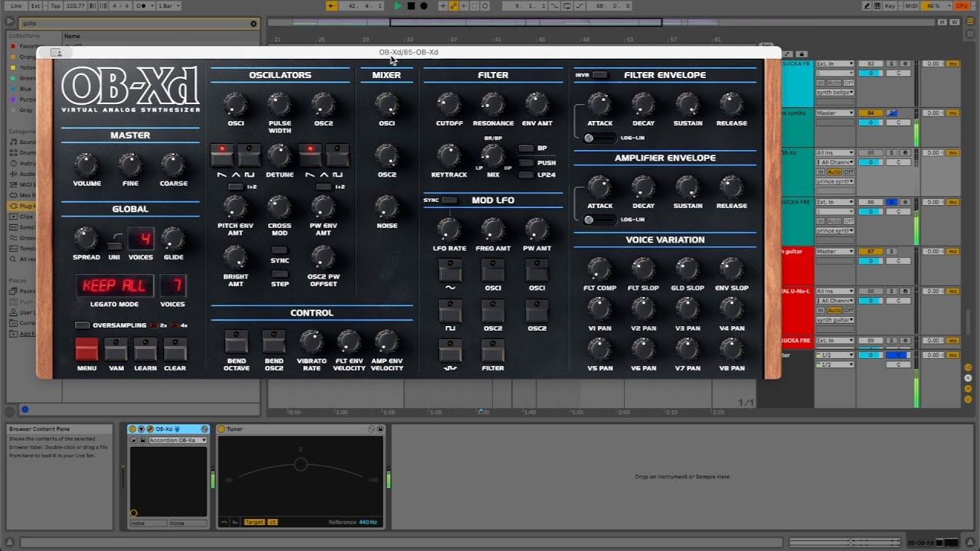Click the Ableton arrangement Record button
Image resolution: width=980 pixels, height=551 pixels.
pos(423,6)
